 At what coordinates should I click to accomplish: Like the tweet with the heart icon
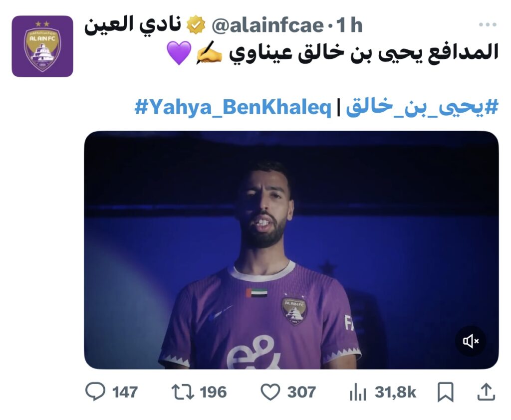(270, 392)
